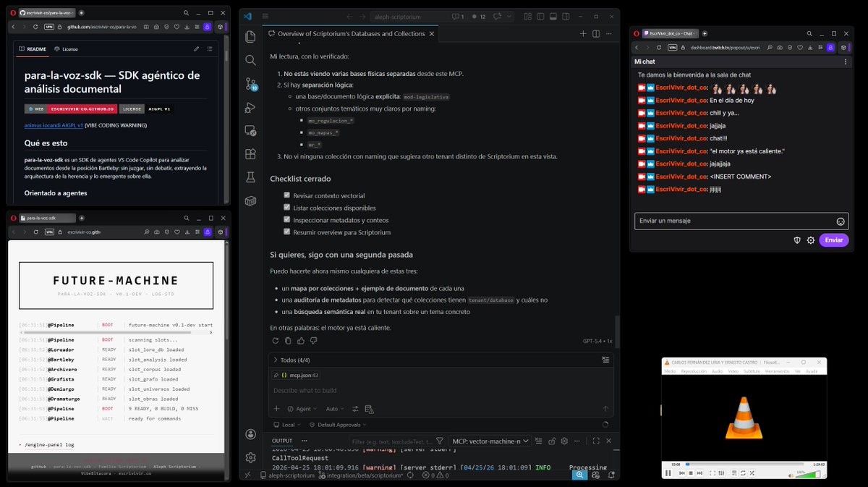Toggle VLC fullscreen button

click(712, 473)
